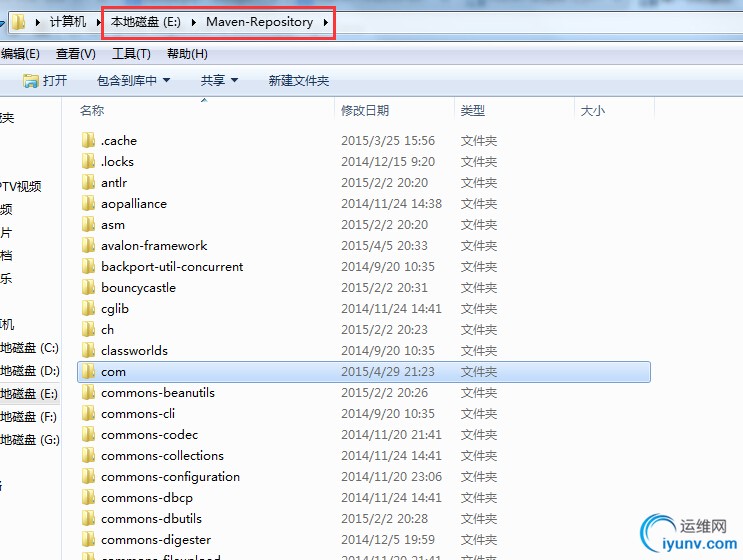Click the folder name commons-configuration
Image resolution: width=743 pixels, height=560 pixels.
170,477
